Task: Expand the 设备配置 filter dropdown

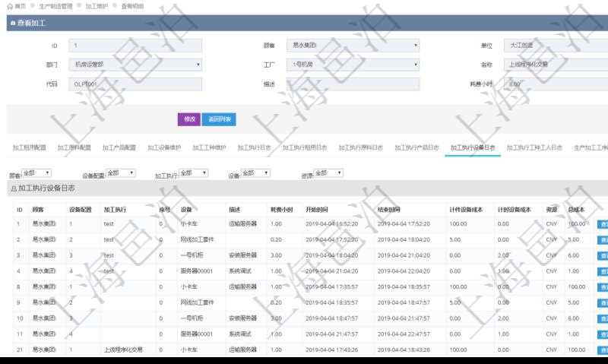Action: tap(121, 173)
